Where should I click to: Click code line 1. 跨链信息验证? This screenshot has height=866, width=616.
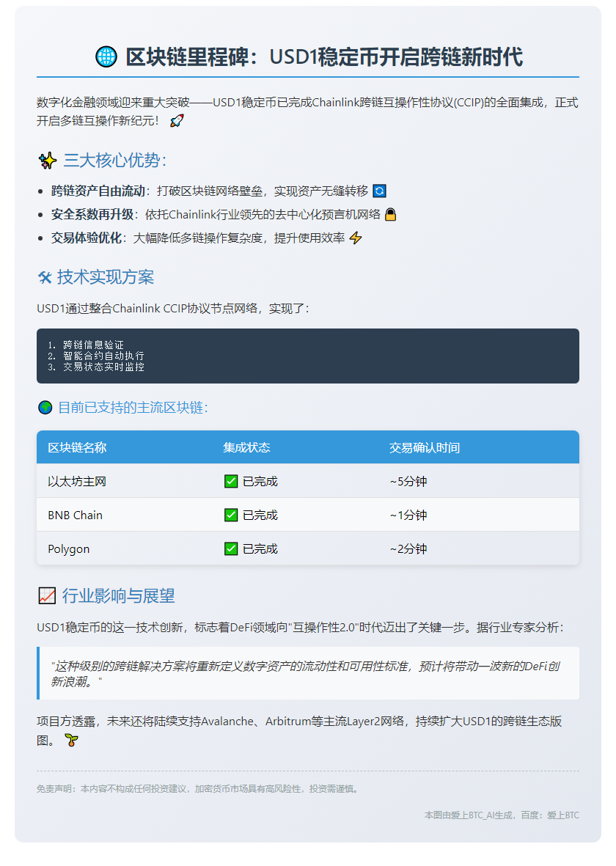coord(86,345)
